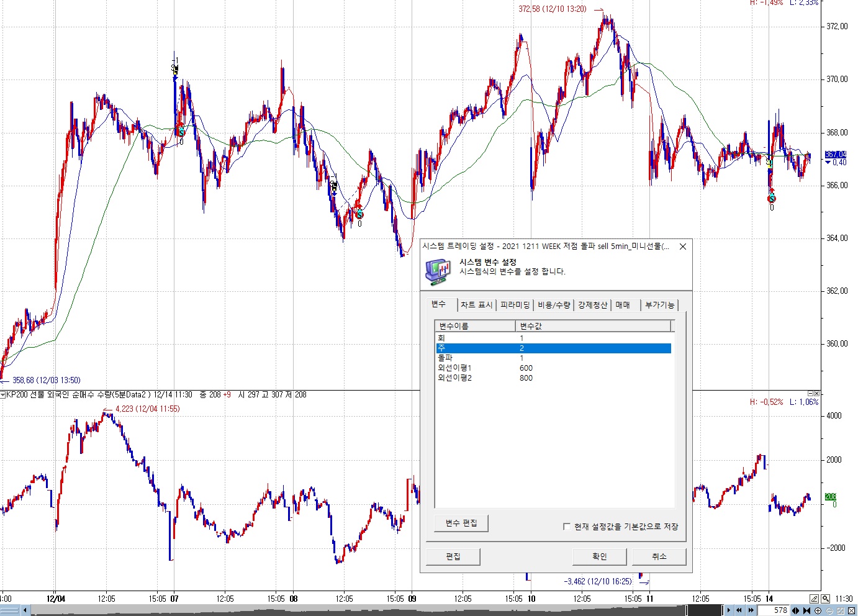Screen dimensions: 858x616
Task: Open the 차트 표시 tab
Action: click(476, 305)
